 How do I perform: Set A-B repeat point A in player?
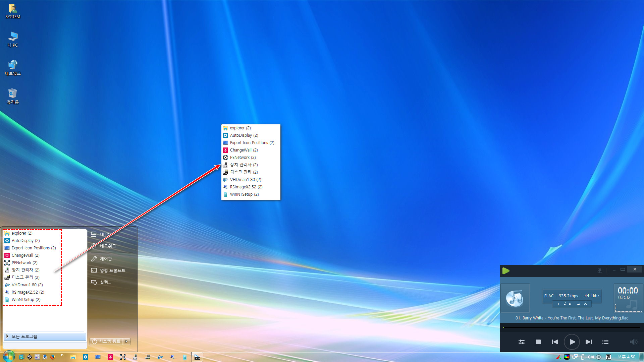tap(559, 304)
